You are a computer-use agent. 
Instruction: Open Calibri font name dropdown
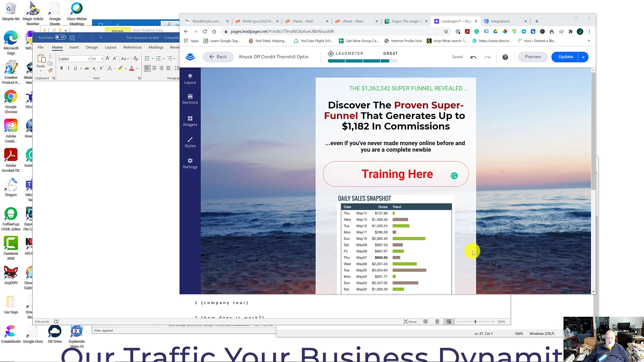89,59
